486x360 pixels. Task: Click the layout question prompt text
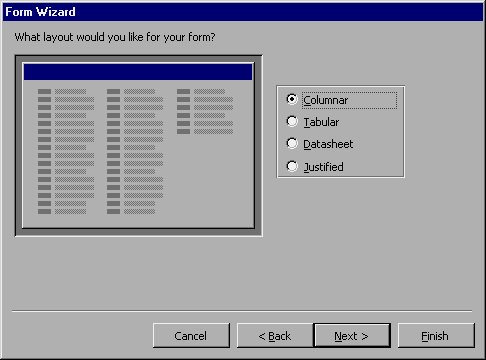point(115,37)
